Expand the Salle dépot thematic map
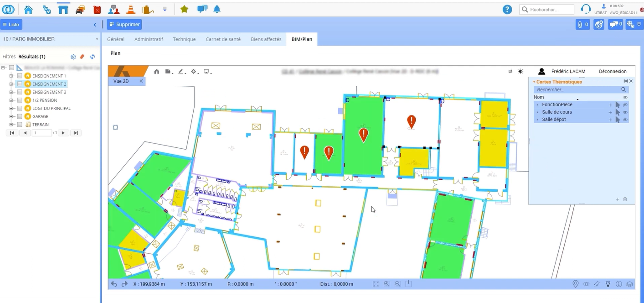Image resolution: width=644 pixels, height=303 pixels. click(x=537, y=120)
